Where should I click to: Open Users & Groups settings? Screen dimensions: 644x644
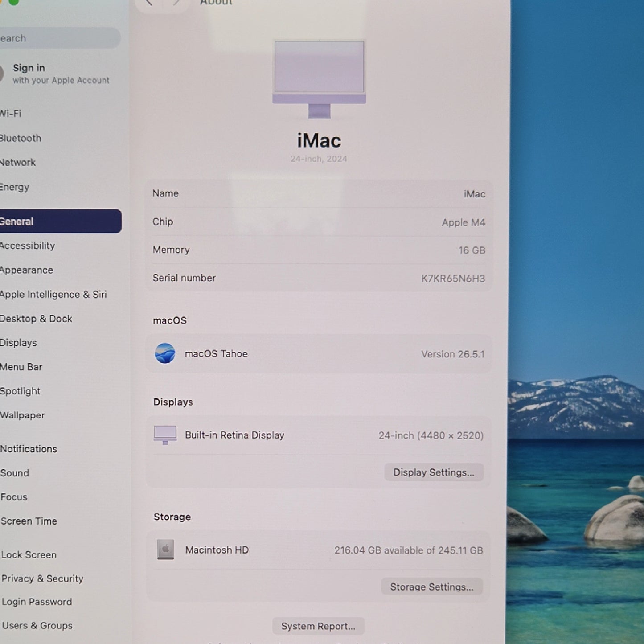pyautogui.click(x=37, y=626)
